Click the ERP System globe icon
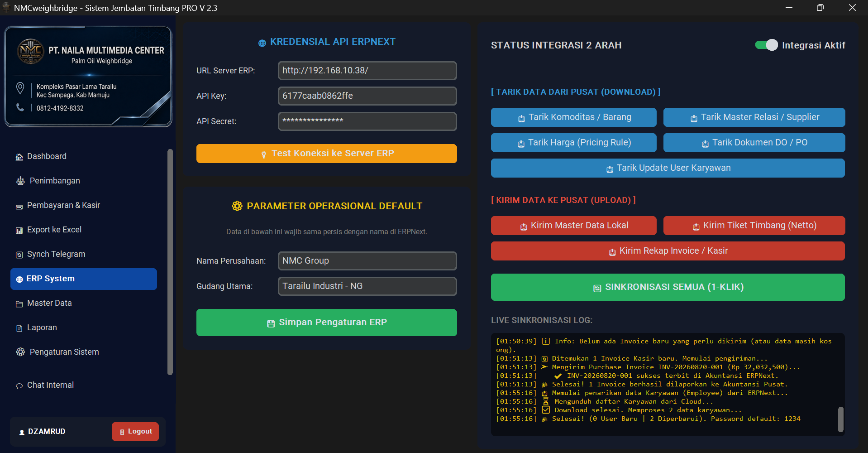This screenshot has width=868, height=453. click(19, 280)
